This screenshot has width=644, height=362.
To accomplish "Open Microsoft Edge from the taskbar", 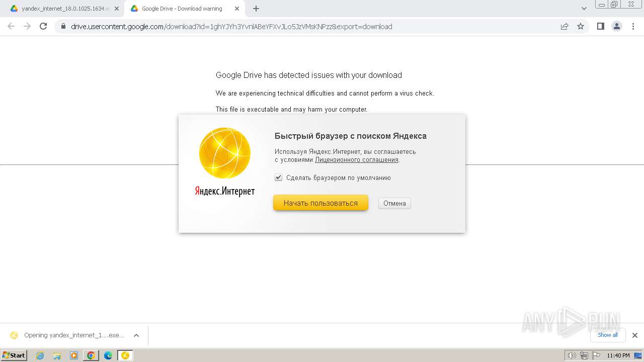I will [108, 355].
